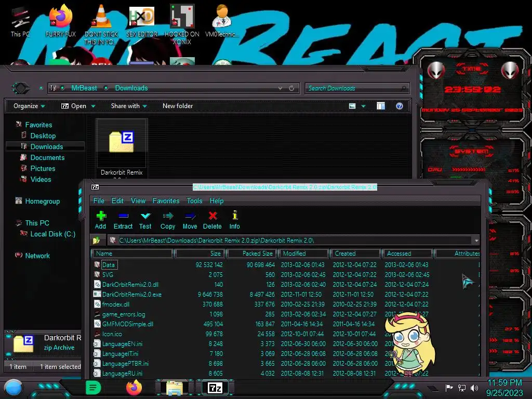Toggle the preview pane icon in Explorer
532x399 pixels.
381,106
